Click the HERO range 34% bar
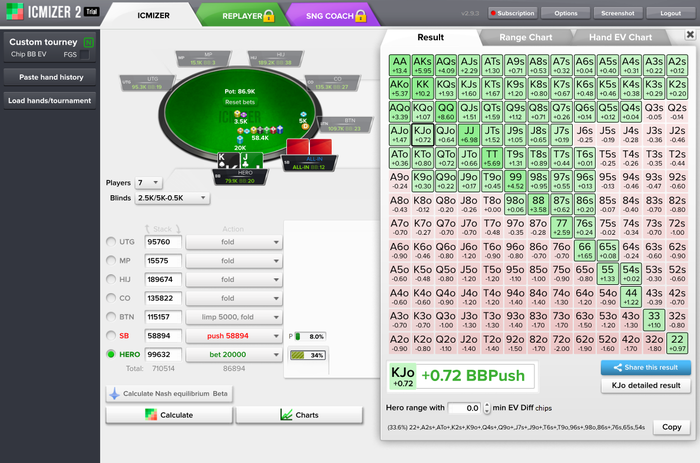The height and width of the screenshot is (463, 700). point(308,355)
